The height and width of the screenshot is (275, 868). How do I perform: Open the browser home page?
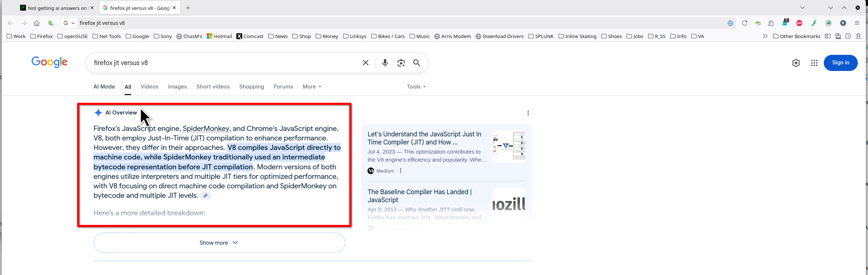click(x=37, y=23)
